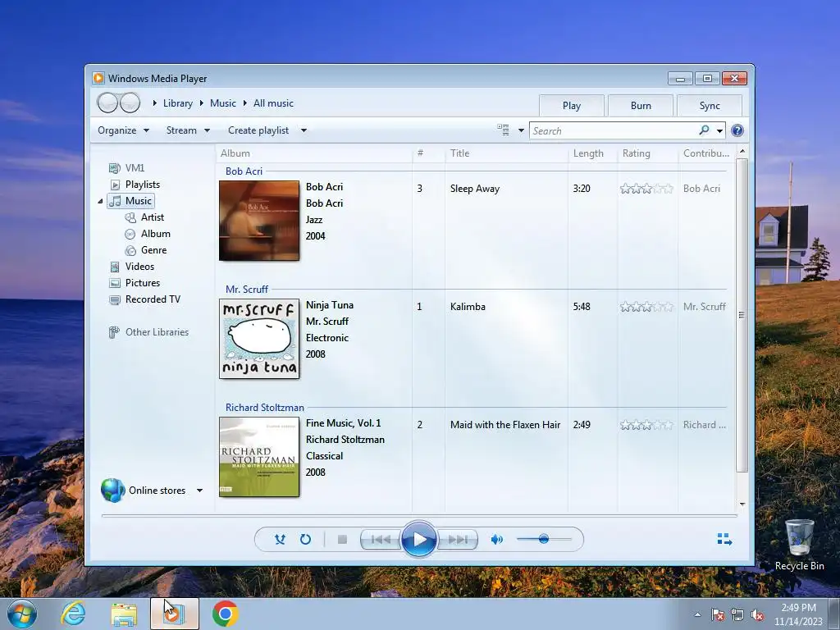Screen dimensions: 840x630
Task: Click the Forward navigation button
Action: point(130,103)
